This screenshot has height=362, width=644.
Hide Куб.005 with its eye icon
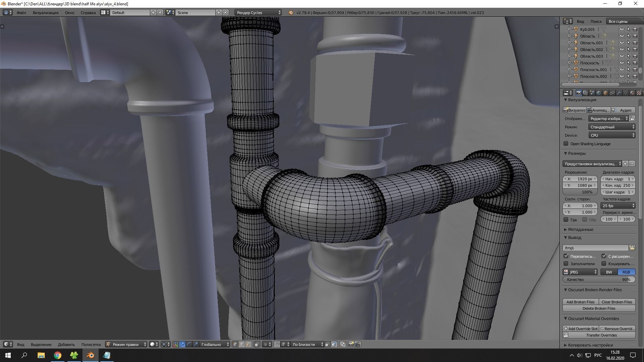pos(622,29)
